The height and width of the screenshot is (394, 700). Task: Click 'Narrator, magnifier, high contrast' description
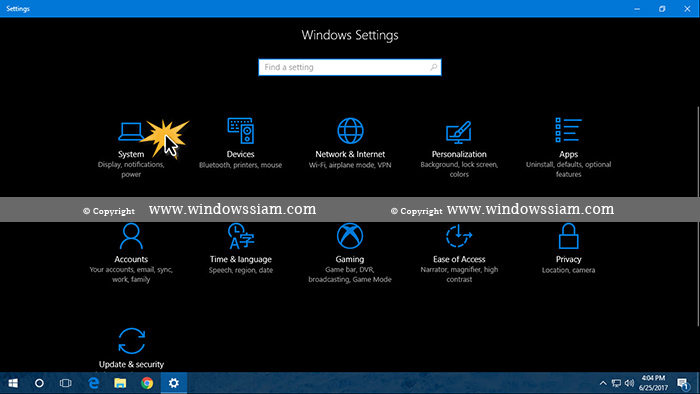pos(459,274)
